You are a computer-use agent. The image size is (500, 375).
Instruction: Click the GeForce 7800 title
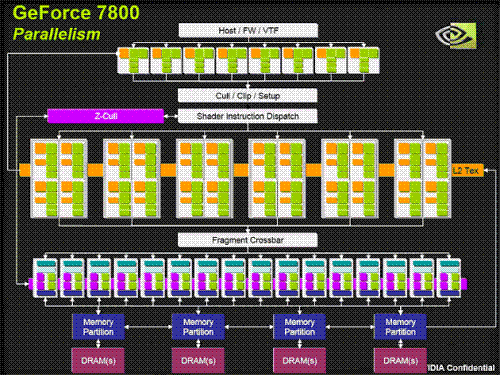(x=76, y=13)
